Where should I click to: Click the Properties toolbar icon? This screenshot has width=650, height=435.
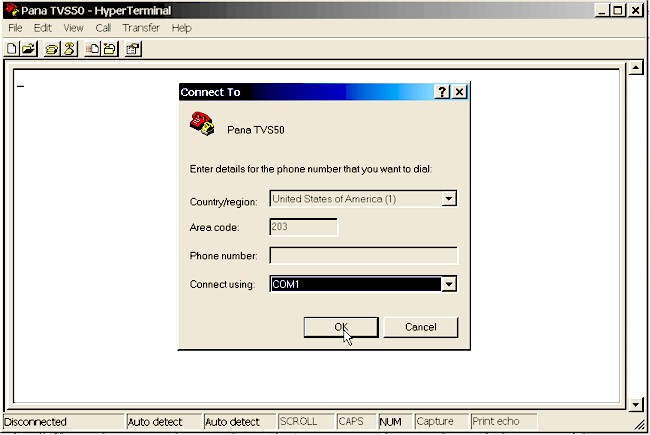point(133,48)
